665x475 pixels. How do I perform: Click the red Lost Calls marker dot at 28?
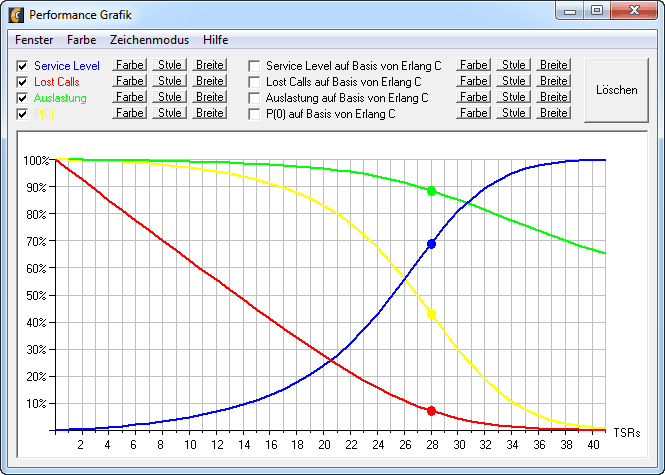click(x=431, y=411)
